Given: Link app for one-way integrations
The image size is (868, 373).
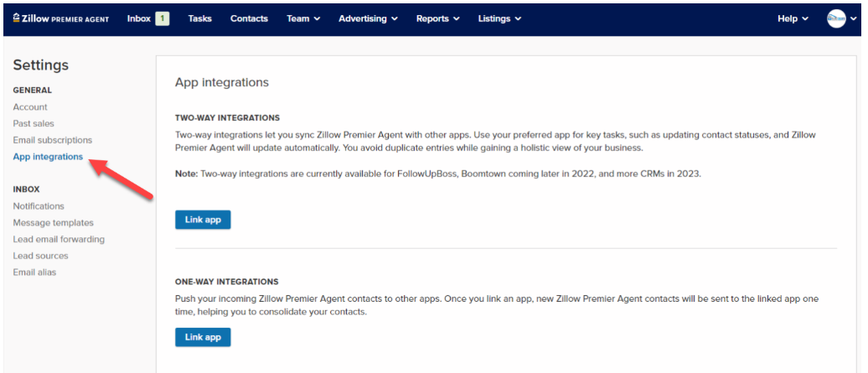Looking at the screenshot, I should (203, 337).
